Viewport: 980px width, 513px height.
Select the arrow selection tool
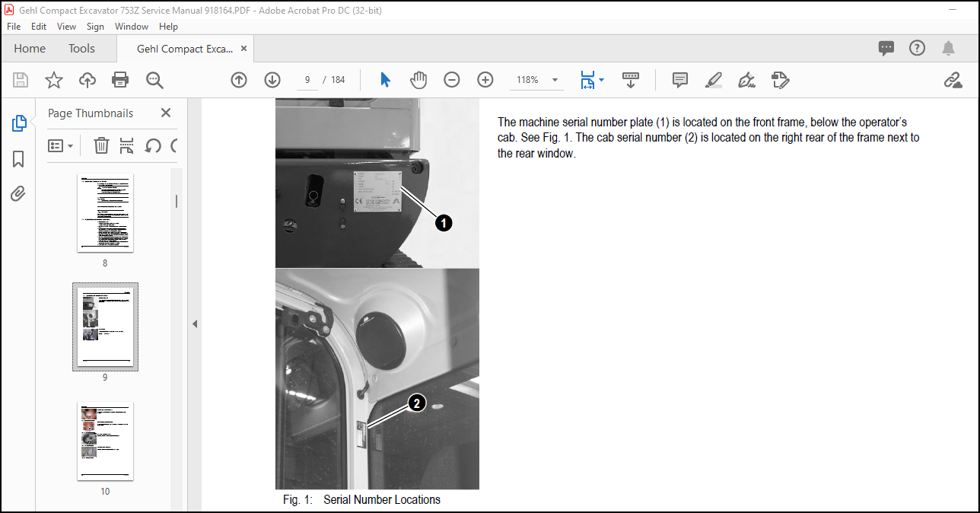coord(385,80)
